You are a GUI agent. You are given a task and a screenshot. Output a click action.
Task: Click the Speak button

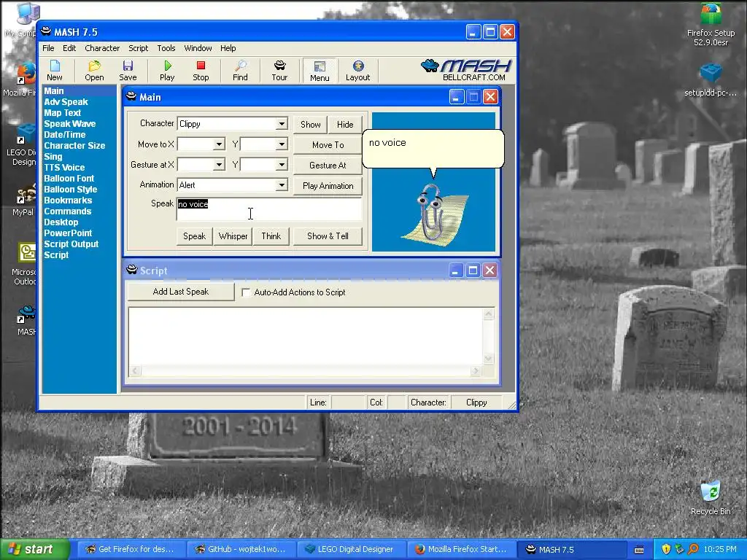[194, 236]
